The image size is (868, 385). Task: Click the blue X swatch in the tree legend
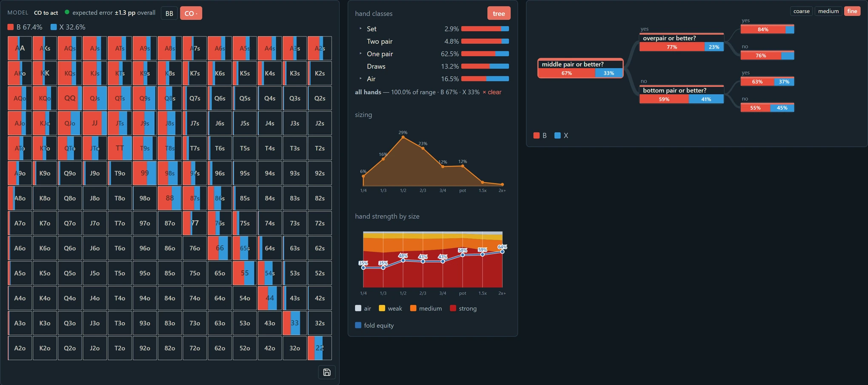pyautogui.click(x=557, y=135)
